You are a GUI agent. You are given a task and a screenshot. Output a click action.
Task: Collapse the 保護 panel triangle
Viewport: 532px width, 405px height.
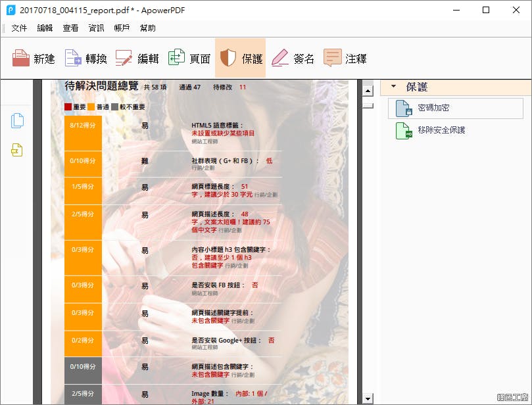393,86
